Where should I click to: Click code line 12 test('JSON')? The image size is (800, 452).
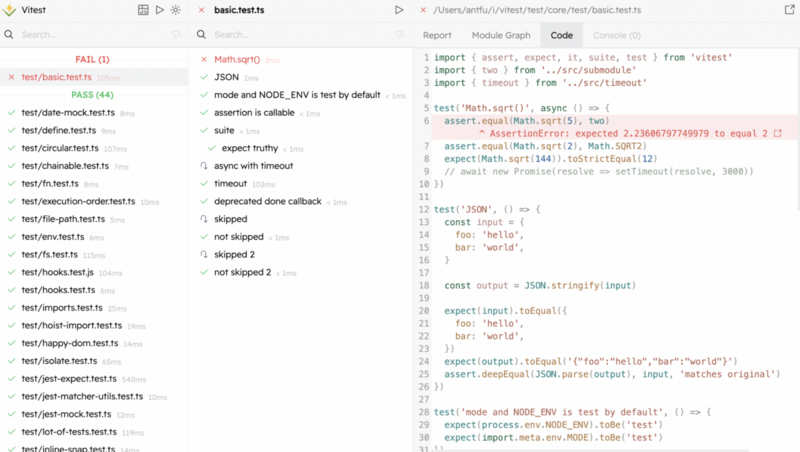pyautogui.click(x=487, y=209)
